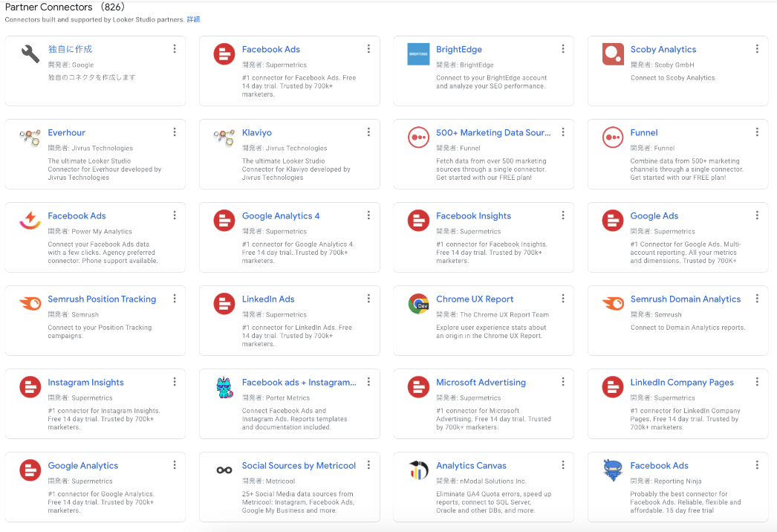Click the BrightEdge logo icon
Viewport: 777px width, 532px height.
tap(418, 54)
